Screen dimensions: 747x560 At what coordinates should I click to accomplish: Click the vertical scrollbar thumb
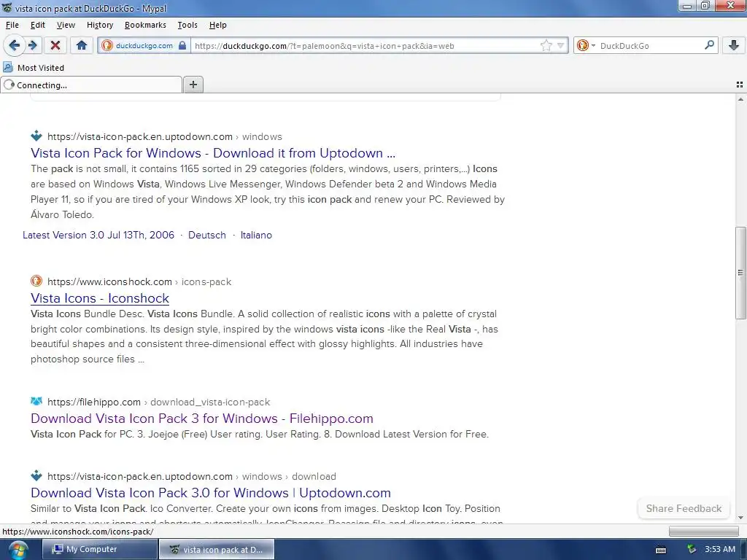click(740, 273)
